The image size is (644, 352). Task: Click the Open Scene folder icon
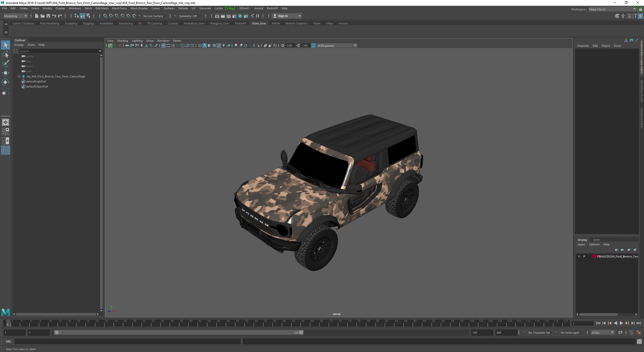(42, 16)
